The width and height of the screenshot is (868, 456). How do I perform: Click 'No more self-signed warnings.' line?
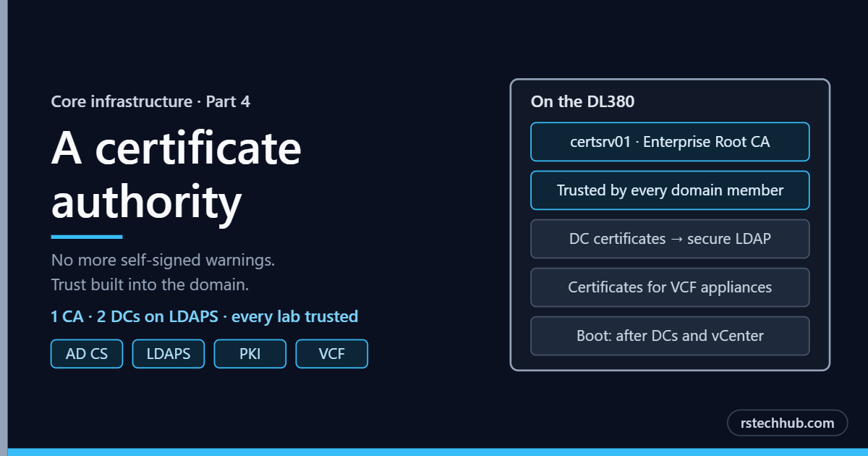[x=163, y=260]
